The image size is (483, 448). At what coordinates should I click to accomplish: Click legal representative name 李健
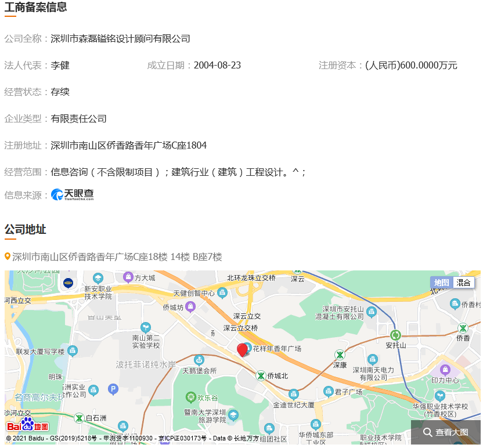click(x=60, y=65)
